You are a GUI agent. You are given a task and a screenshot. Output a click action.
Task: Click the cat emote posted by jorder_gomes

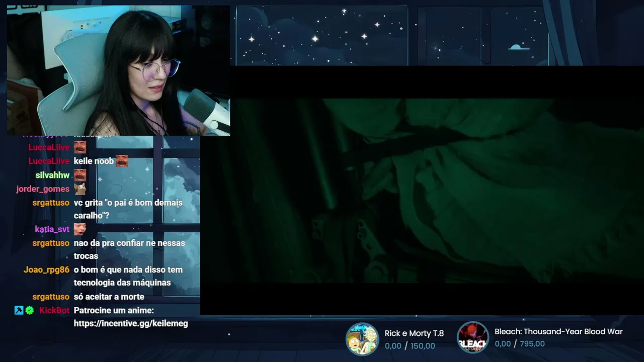[x=80, y=189]
